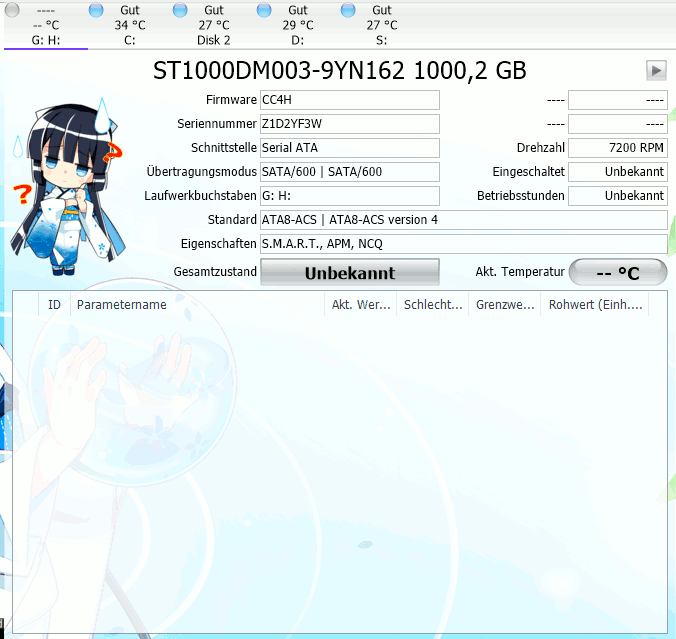
Task: Click the Gesamtzustand label
Action: (x=215, y=272)
